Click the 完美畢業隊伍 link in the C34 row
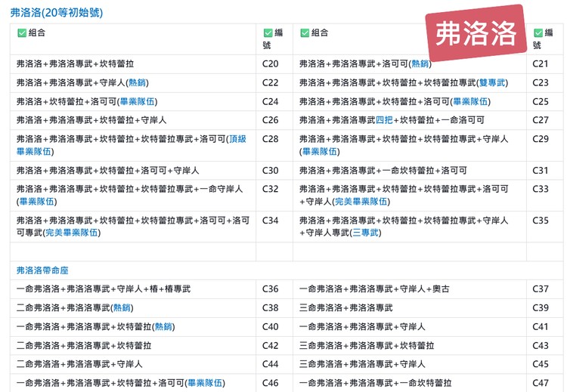This screenshot has height=392, width=567. pyautogui.click(x=73, y=233)
